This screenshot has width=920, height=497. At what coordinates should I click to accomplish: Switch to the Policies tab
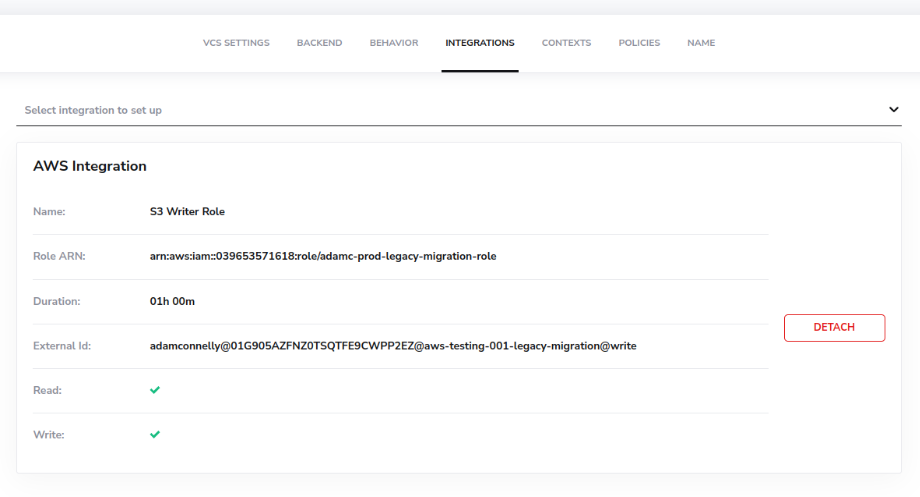point(639,43)
